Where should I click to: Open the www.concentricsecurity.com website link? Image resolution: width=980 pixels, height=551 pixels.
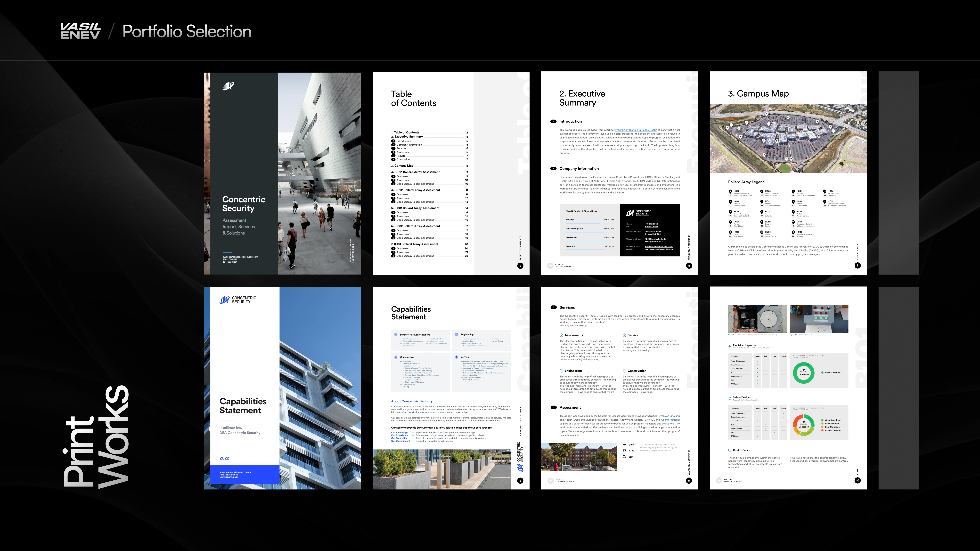click(659, 249)
